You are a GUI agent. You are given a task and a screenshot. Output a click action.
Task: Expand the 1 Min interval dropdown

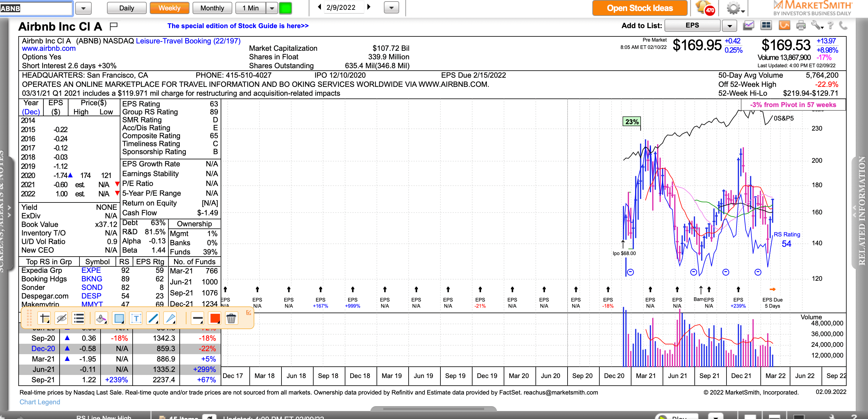click(x=272, y=8)
